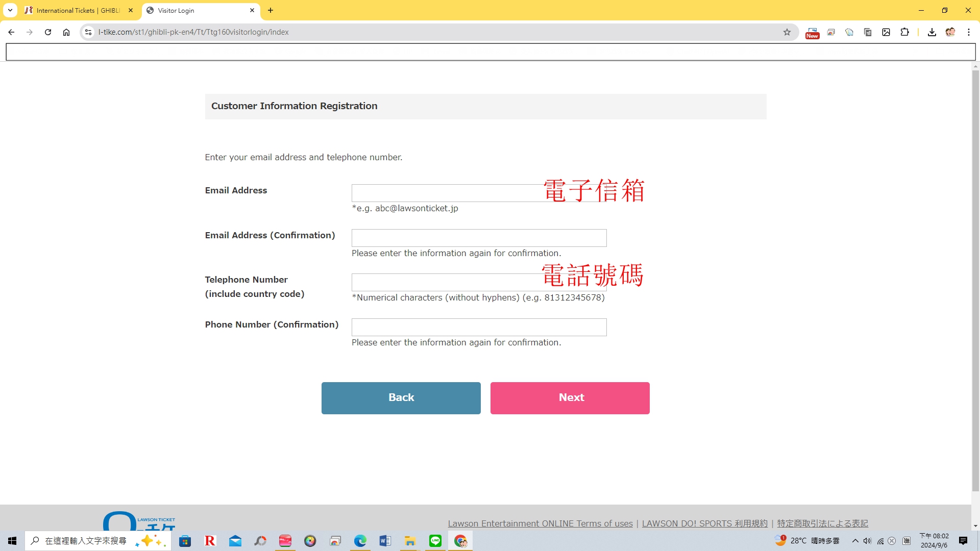Click the Edge Collections icon

pyautogui.click(x=848, y=32)
